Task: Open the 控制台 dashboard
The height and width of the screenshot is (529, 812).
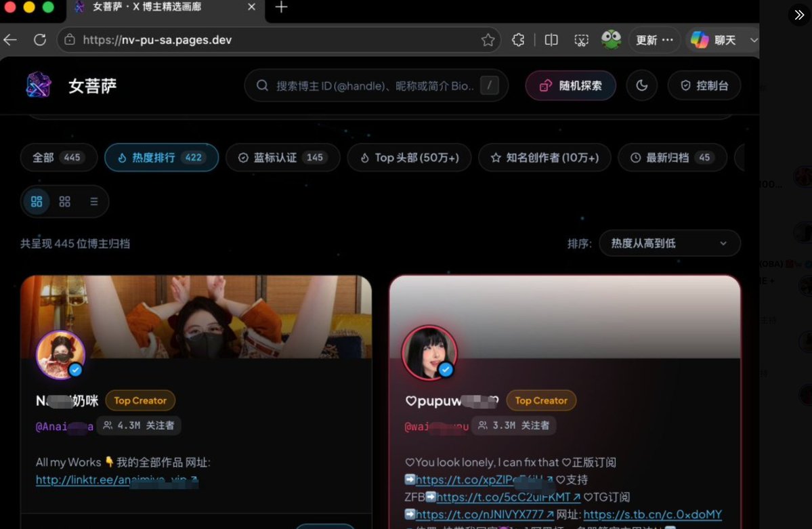Action: (704, 85)
